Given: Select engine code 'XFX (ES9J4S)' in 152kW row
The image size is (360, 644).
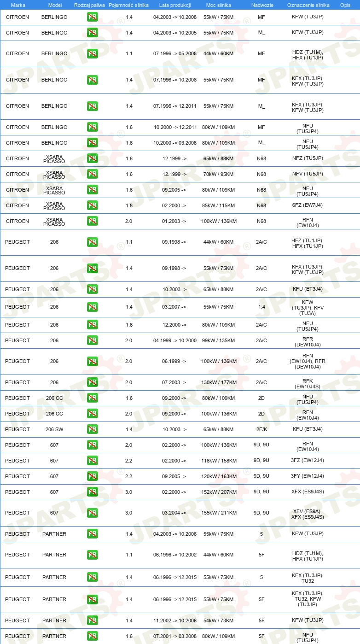Looking at the screenshot, I should tap(308, 492).
